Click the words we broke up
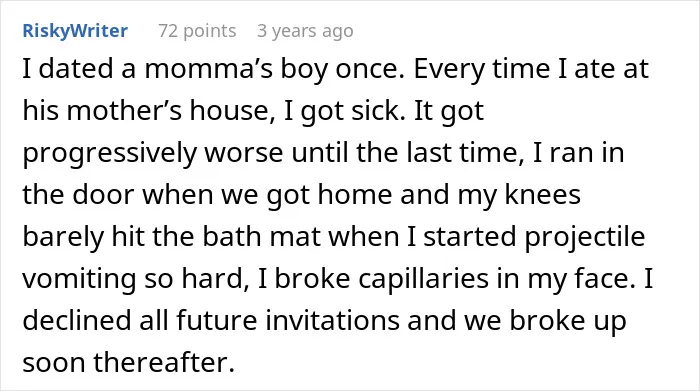Image resolution: width=700 pixels, height=391 pixels. point(546,320)
